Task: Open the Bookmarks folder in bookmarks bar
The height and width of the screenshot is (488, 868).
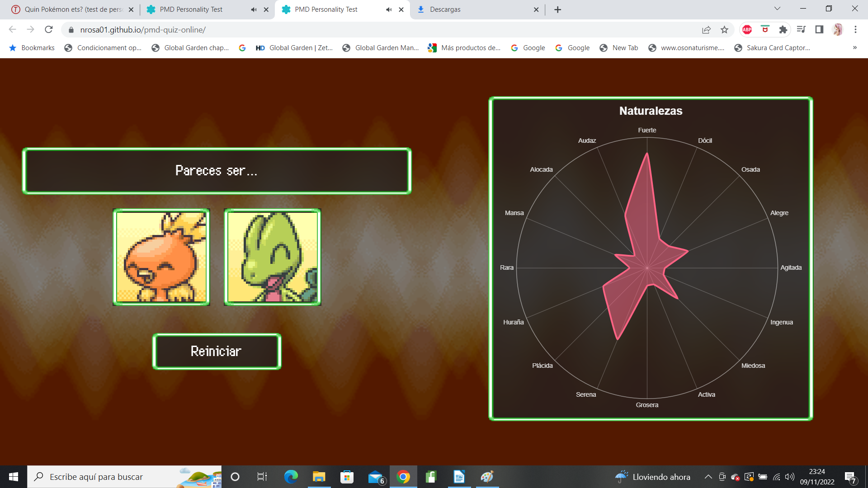Action: (x=32, y=48)
